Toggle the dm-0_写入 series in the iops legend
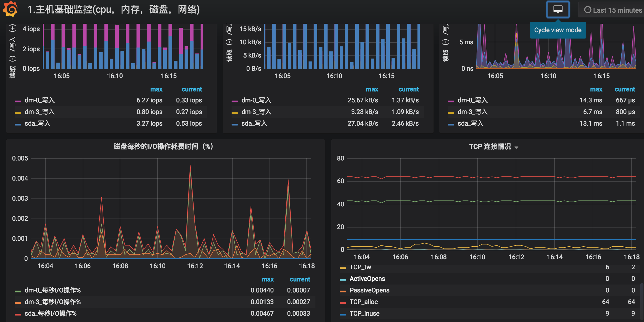644x322 pixels. tap(40, 100)
